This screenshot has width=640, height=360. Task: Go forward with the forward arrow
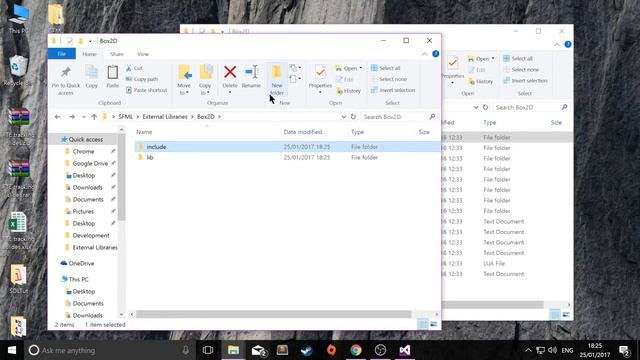pos(71,117)
